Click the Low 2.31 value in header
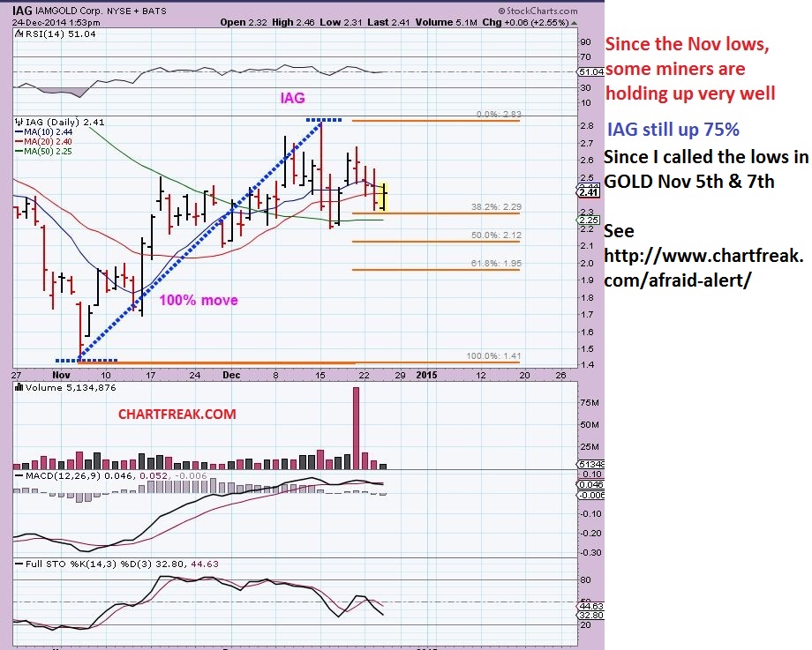The height and width of the screenshot is (650, 812). 341,22
